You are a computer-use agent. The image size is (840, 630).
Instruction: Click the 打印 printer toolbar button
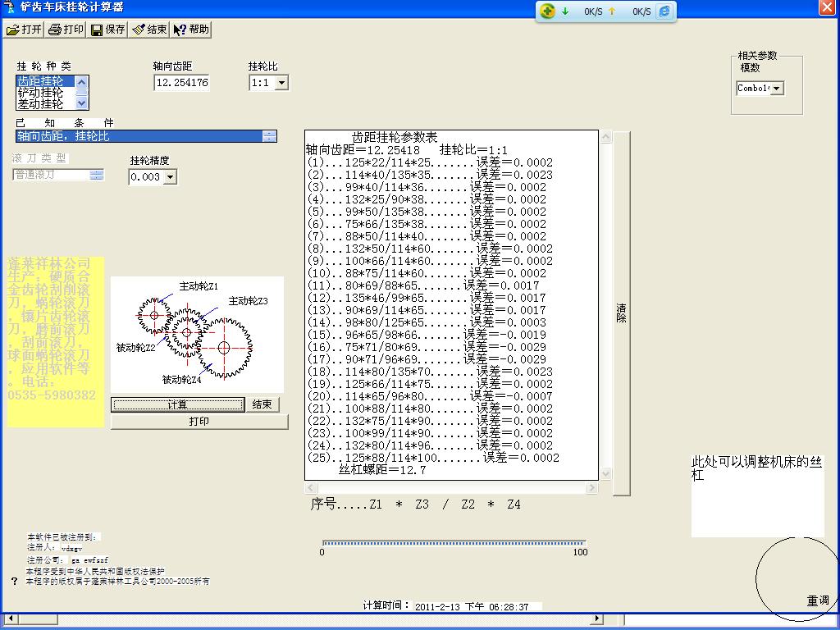(66, 29)
